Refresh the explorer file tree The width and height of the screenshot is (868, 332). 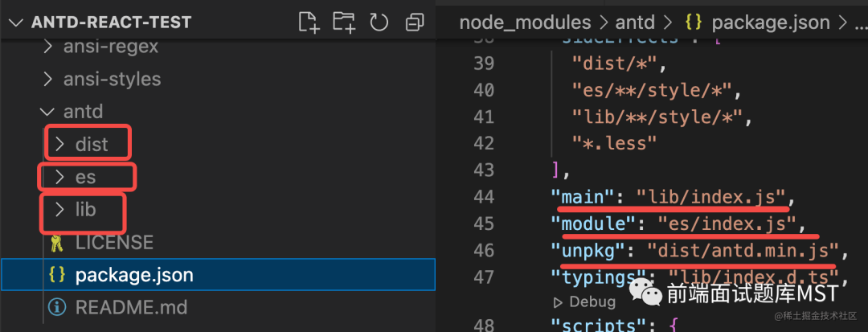coord(379,23)
